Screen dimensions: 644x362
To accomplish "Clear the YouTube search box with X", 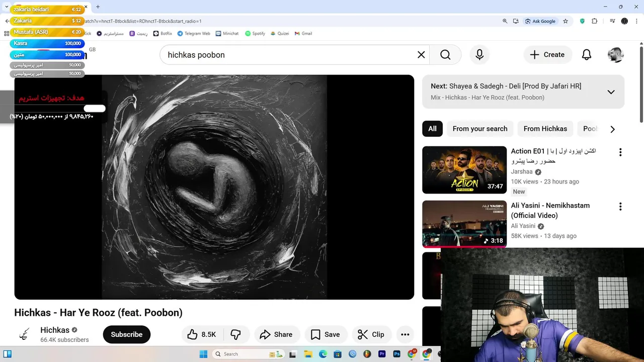I will (421, 55).
